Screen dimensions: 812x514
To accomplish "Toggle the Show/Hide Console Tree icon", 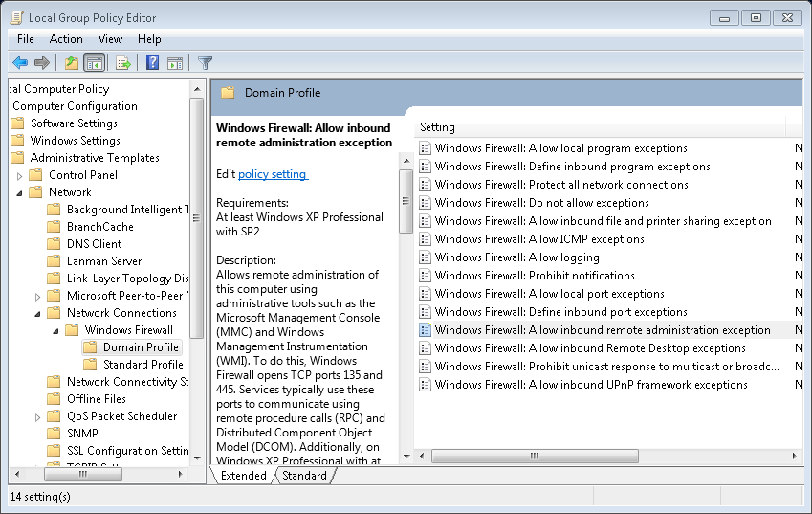I will click(95, 63).
